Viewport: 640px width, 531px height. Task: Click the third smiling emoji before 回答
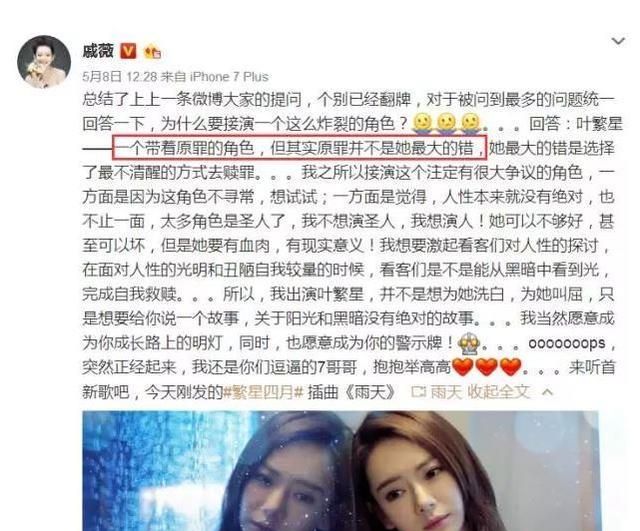(x=471, y=124)
